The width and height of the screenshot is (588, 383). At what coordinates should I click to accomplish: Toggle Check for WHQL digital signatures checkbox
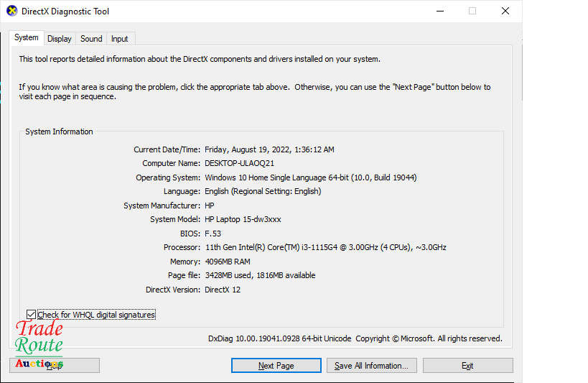[x=31, y=315]
